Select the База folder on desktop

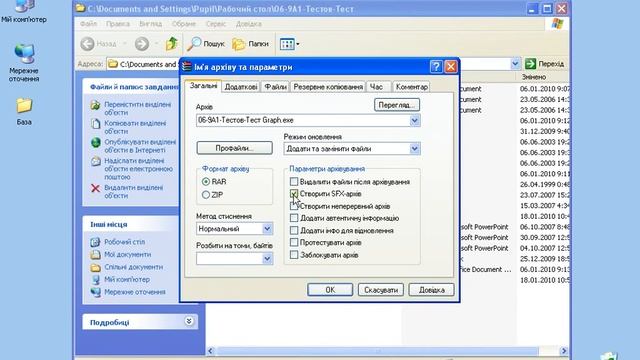(x=24, y=111)
